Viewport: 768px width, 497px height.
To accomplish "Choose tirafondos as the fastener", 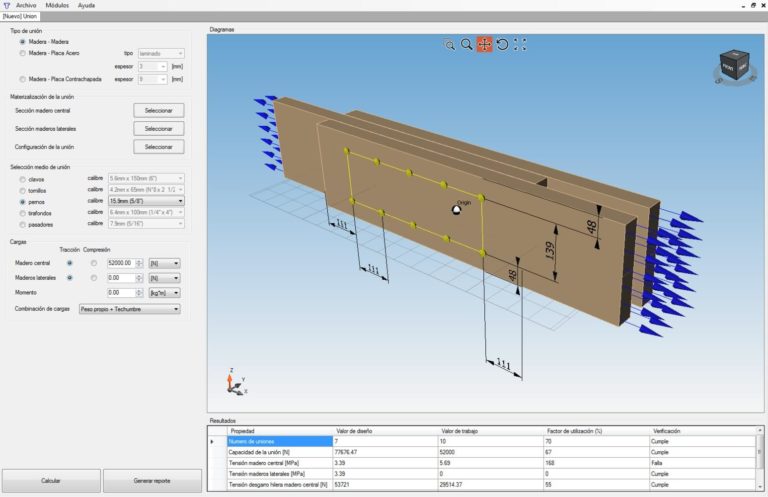I will point(23,213).
